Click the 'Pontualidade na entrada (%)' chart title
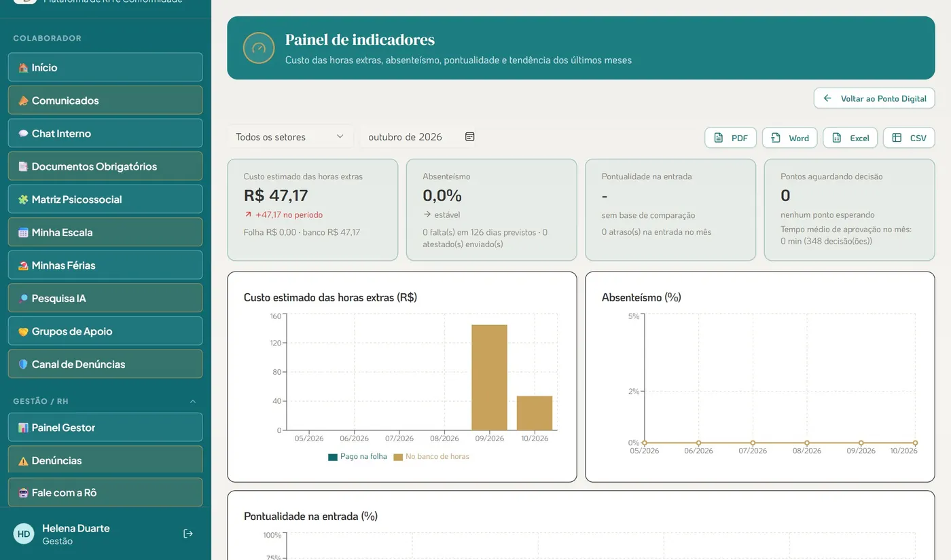951x560 pixels. tap(310, 516)
